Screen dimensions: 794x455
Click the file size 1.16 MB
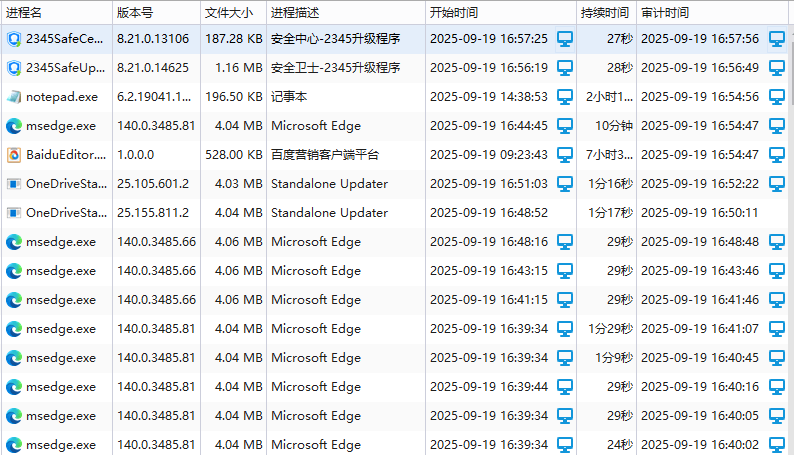pyautogui.click(x=239, y=68)
